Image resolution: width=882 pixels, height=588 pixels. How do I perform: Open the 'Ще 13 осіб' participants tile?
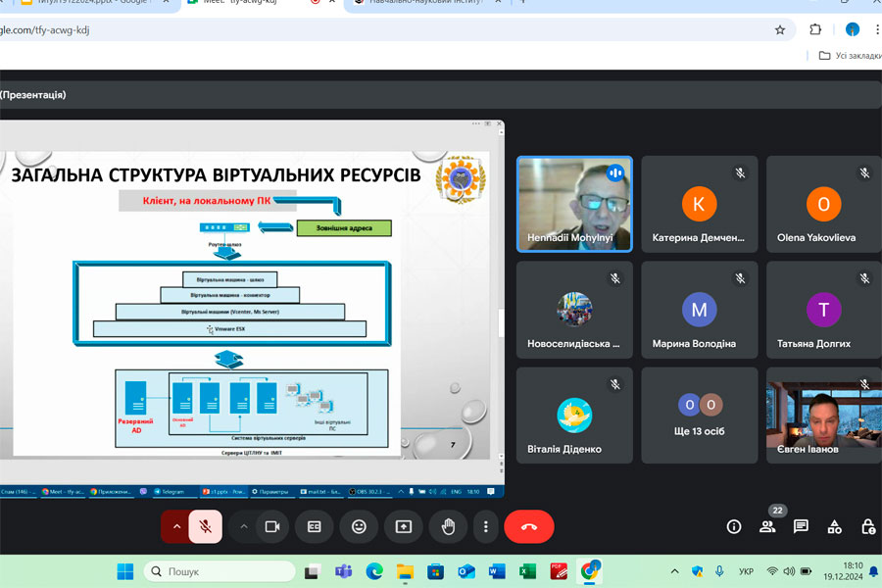click(699, 416)
